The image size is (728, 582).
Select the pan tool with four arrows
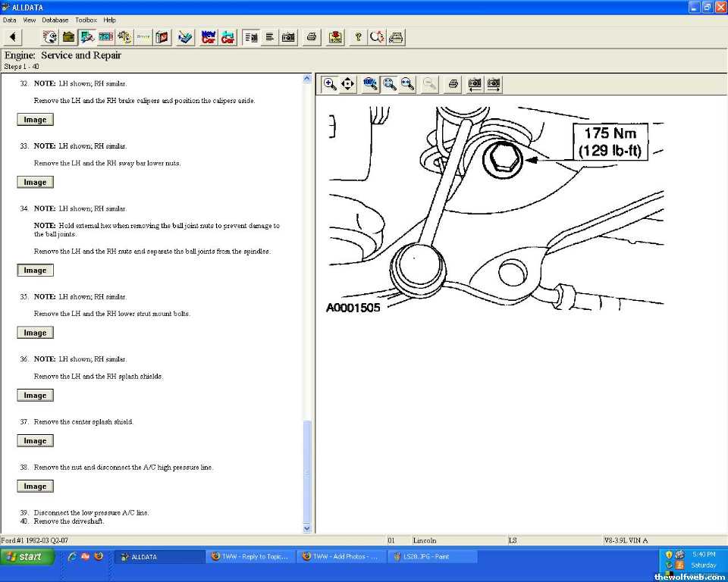(x=348, y=84)
